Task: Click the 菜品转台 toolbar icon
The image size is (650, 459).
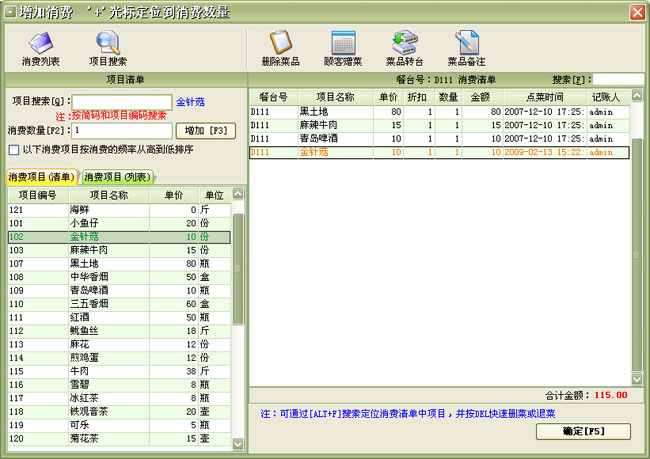Action: pyautogui.click(x=404, y=45)
